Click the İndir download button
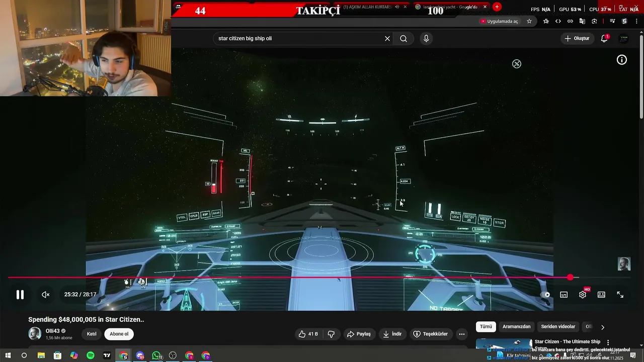 [x=392, y=334]
